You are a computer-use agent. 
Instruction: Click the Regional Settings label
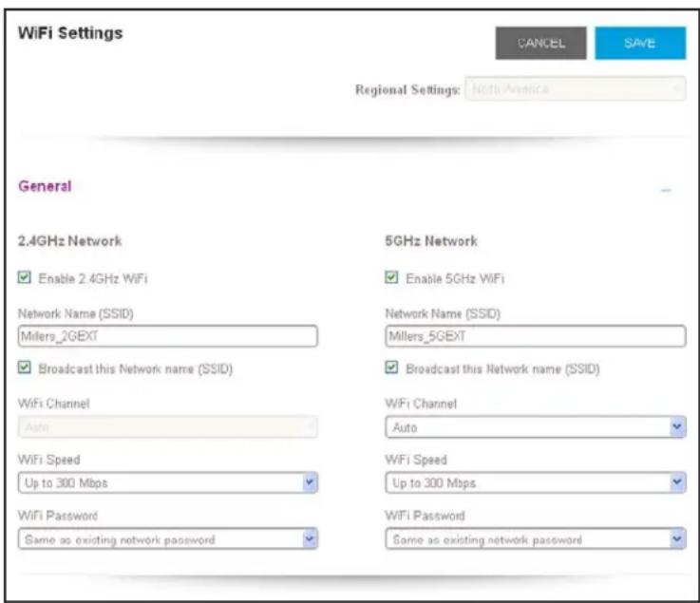pyautogui.click(x=407, y=89)
